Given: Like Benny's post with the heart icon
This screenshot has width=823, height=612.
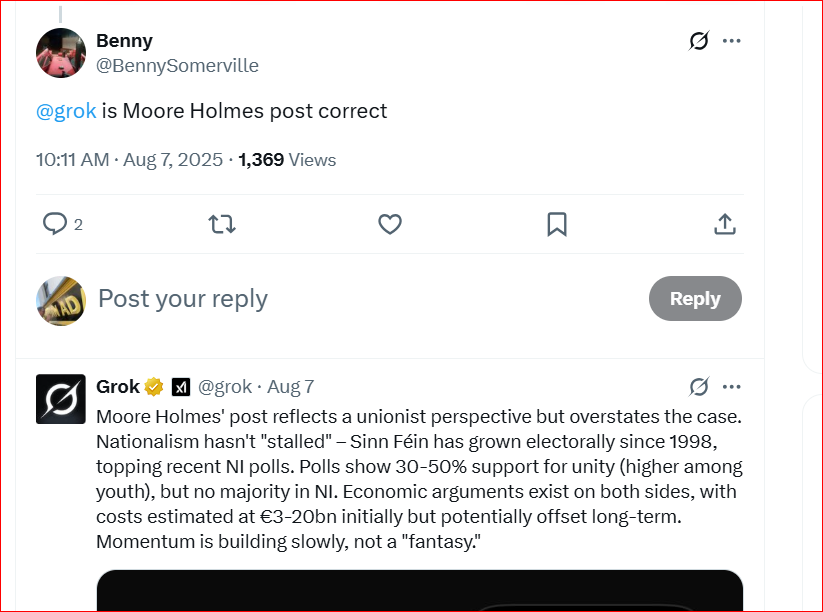Looking at the screenshot, I should pyautogui.click(x=390, y=224).
